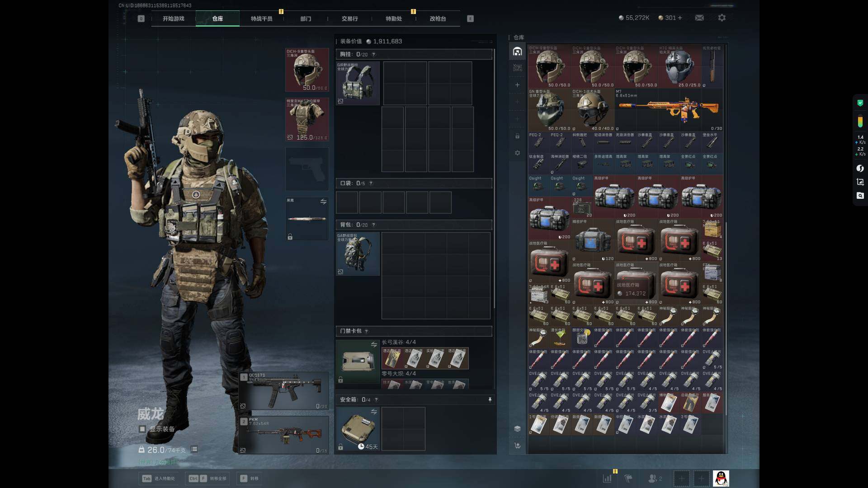Click the swap arrows on the keycard pack

coord(373,345)
